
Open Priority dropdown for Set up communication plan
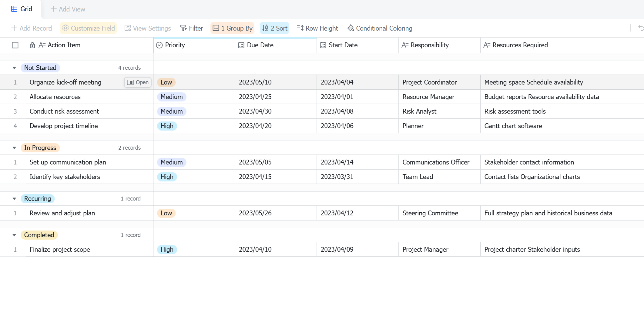click(x=194, y=162)
